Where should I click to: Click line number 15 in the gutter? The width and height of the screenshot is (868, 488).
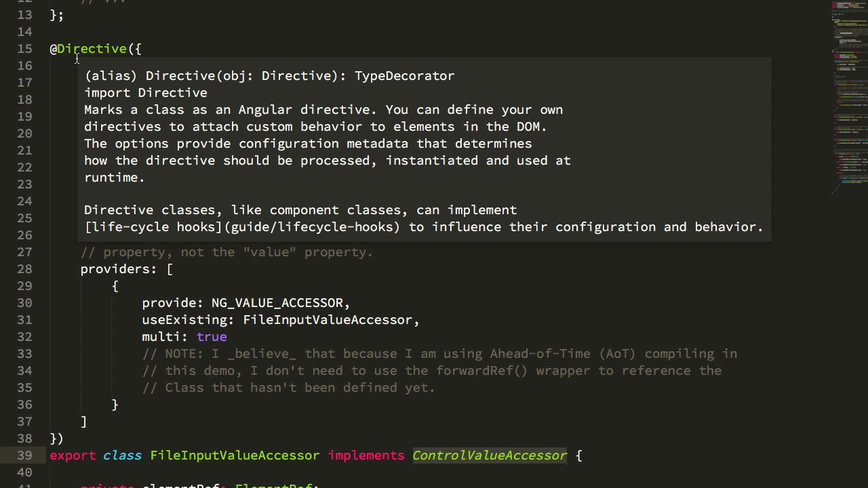[24, 49]
